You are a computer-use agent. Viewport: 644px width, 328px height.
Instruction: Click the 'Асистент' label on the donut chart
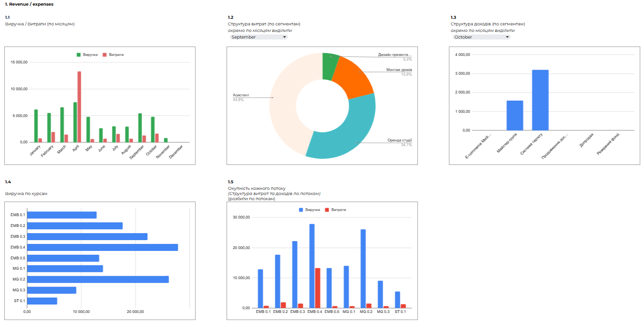click(241, 95)
